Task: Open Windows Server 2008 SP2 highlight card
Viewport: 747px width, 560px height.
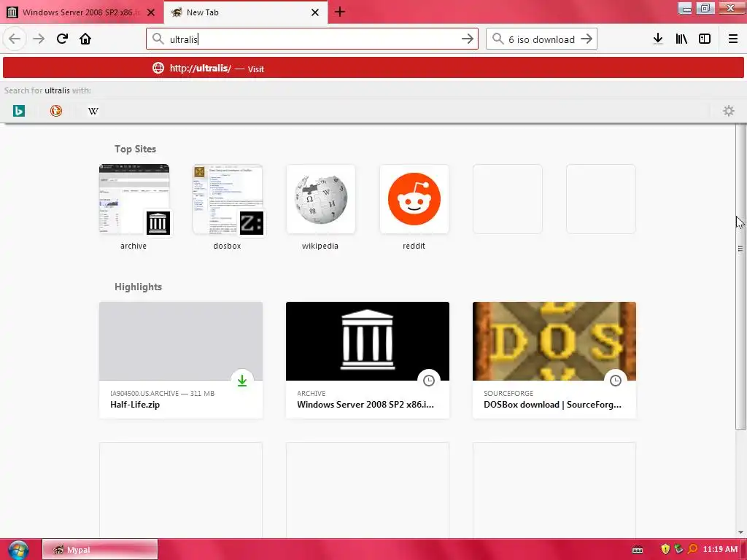Action: (368, 360)
